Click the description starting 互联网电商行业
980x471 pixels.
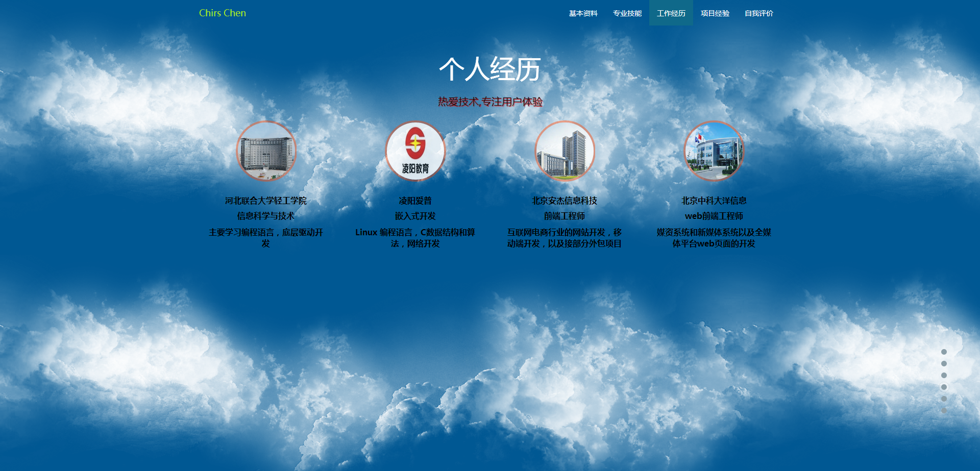(x=565, y=238)
